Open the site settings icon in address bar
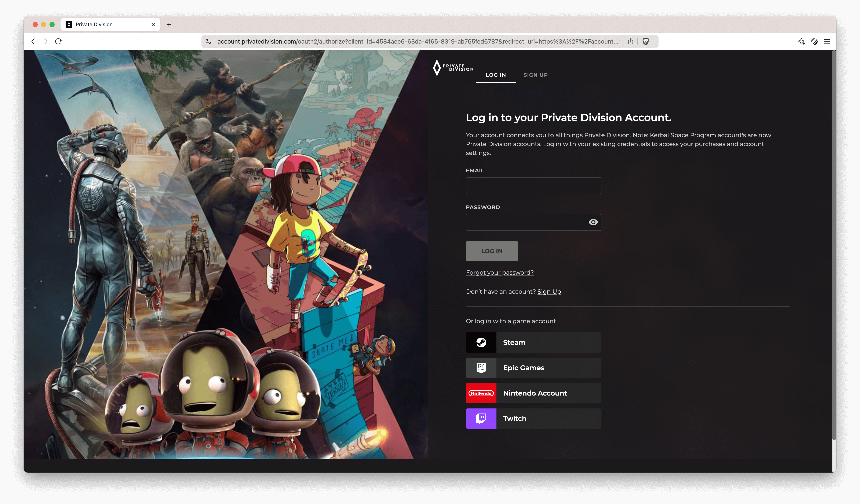 point(208,41)
